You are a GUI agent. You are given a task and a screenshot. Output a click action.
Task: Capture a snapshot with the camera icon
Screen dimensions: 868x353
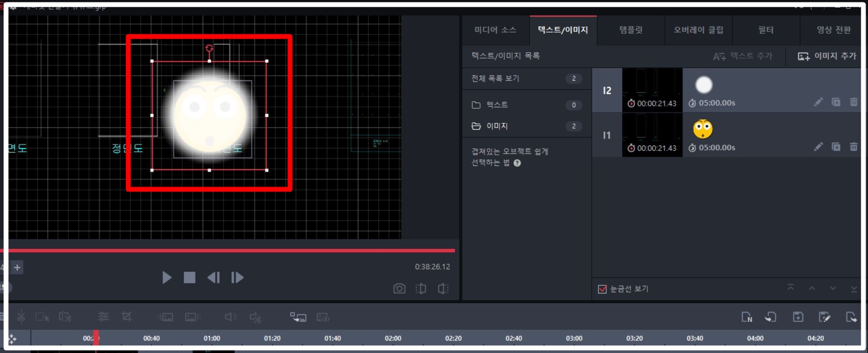399,289
